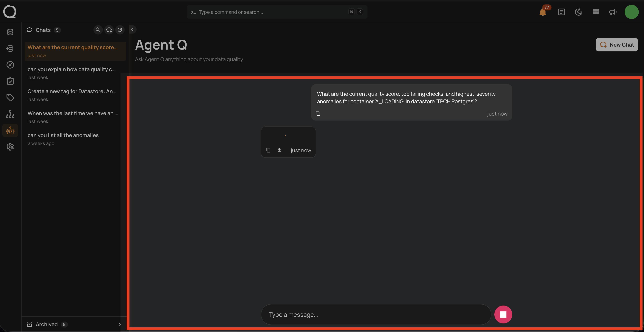This screenshot has height=332, width=644.
Task: Open the notifications bell icon
Action: (543, 12)
